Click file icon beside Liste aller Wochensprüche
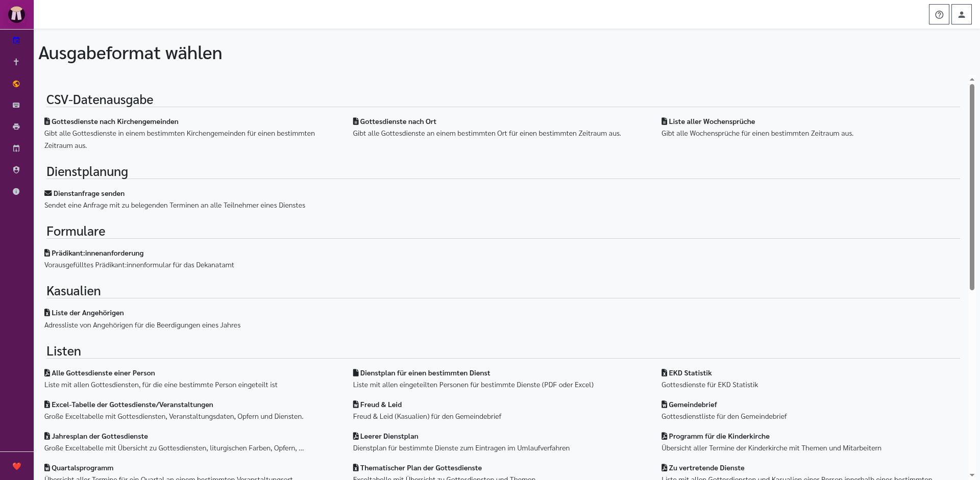Screen dimensions: 980x480 coord(664,121)
